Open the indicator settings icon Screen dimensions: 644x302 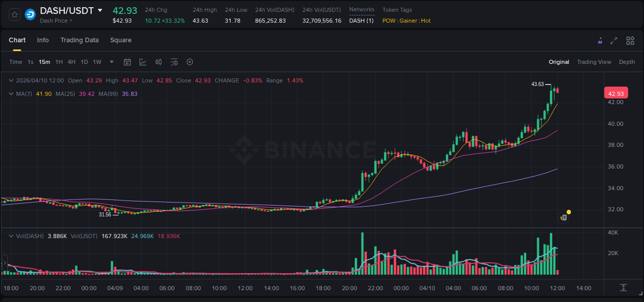click(174, 61)
